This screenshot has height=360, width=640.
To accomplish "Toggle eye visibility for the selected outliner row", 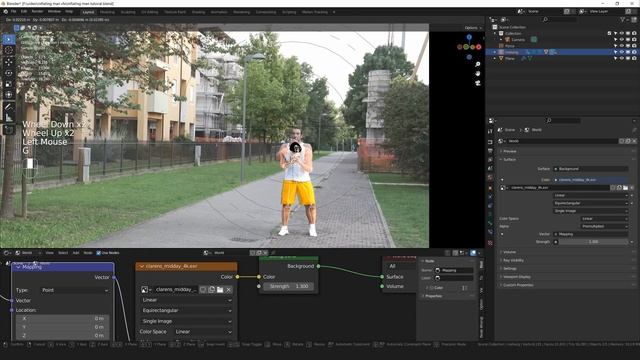I will tap(622, 52).
